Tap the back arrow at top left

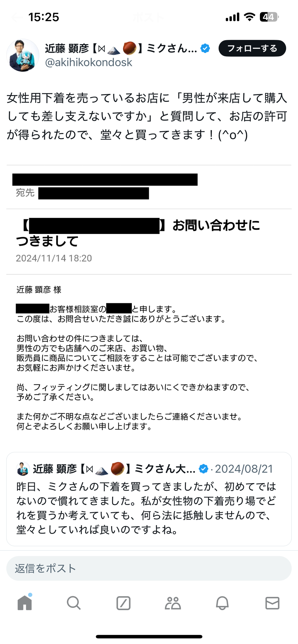pos(16,17)
